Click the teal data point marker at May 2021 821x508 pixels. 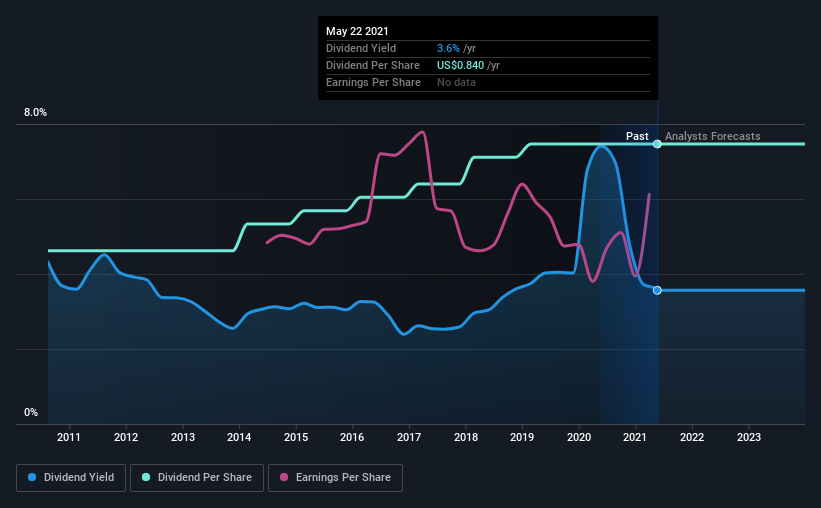657,144
